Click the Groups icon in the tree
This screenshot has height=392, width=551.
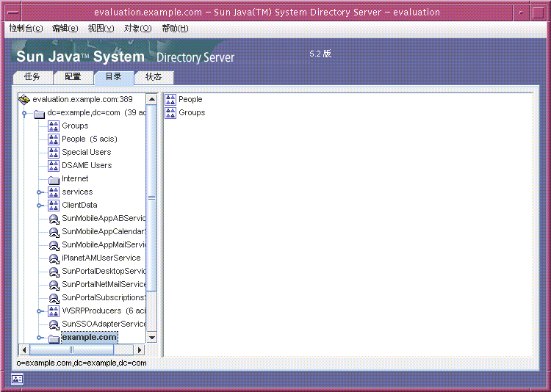[54, 126]
